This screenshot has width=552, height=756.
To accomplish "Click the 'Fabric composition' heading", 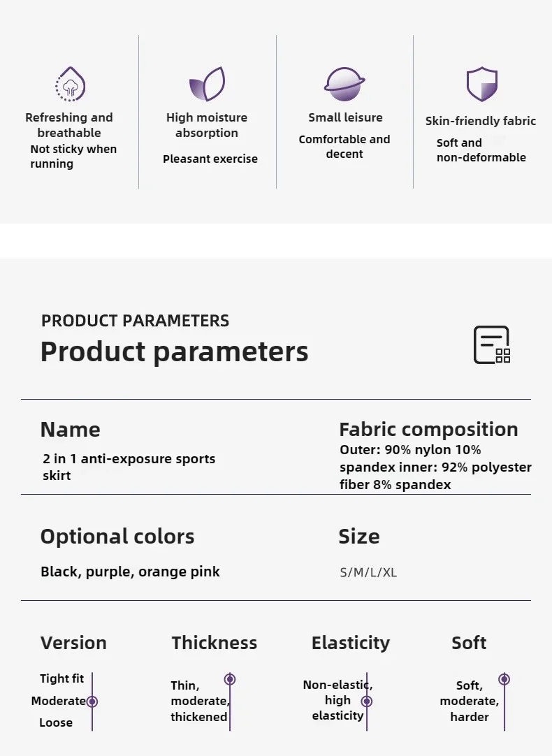I will pos(428,429).
